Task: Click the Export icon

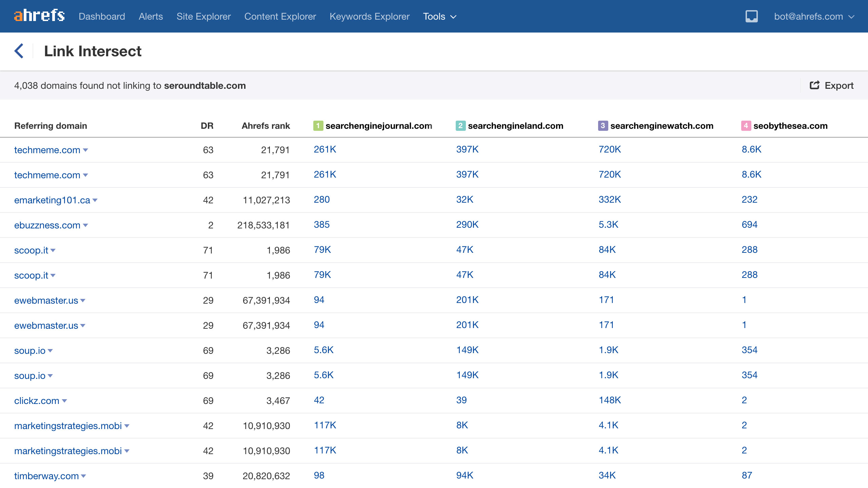Action: [814, 85]
